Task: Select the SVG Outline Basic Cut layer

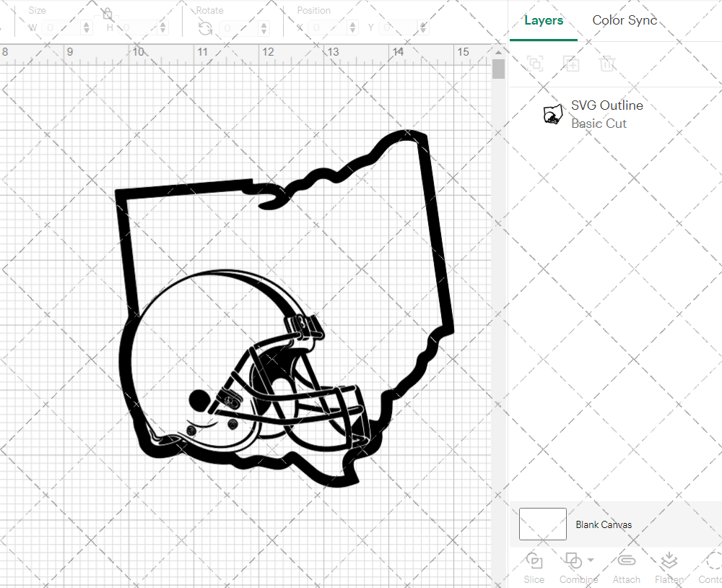Action: click(606, 113)
